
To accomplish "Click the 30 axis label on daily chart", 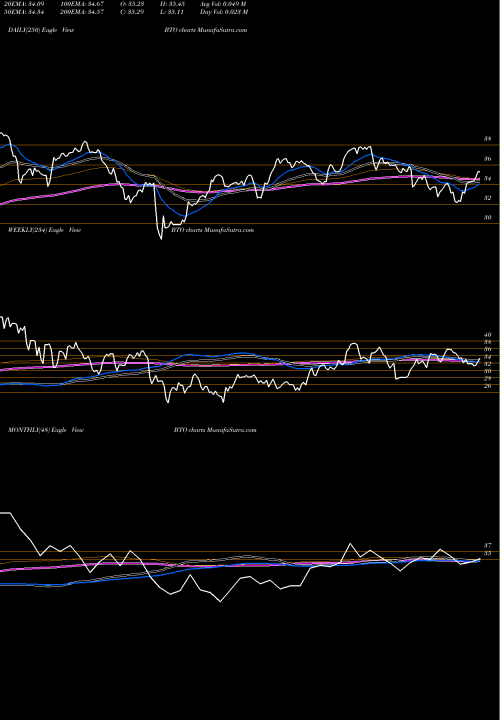I will pos(488,218).
